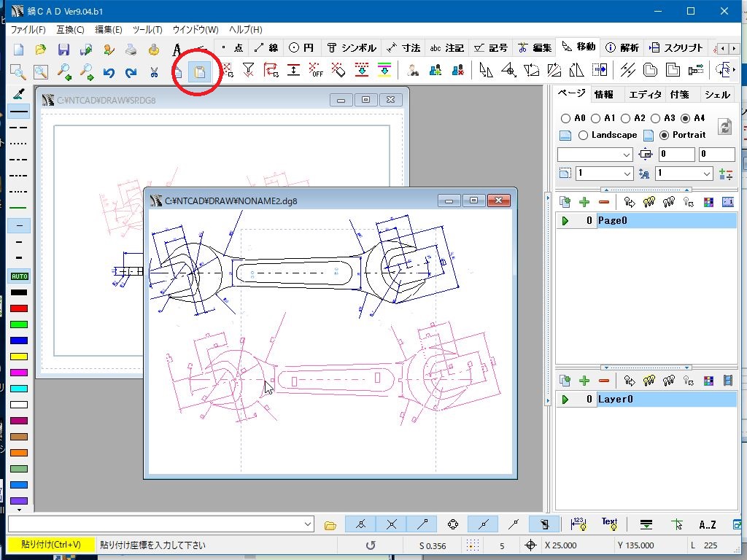The width and height of the screenshot is (747, 560).
Task: Select the A0 paper size radio
Action: pyautogui.click(x=565, y=118)
